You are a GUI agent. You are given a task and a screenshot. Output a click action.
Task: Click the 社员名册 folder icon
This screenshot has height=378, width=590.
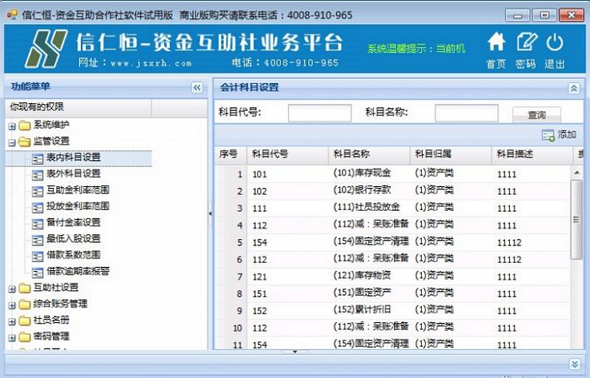click(24, 321)
